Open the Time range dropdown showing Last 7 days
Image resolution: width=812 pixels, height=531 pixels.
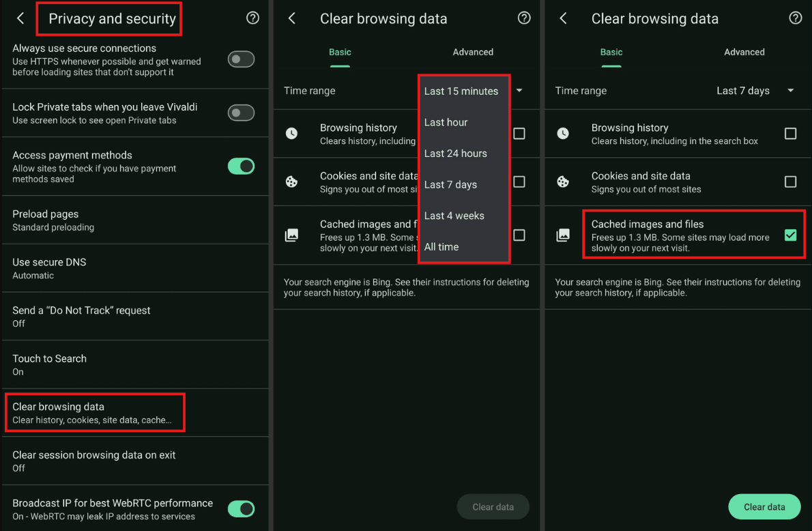point(755,91)
